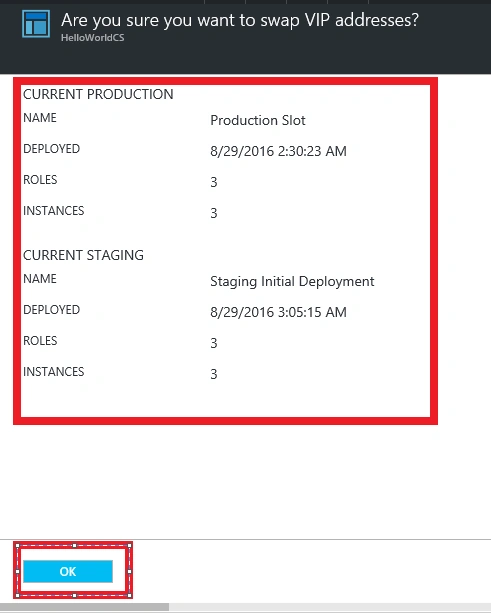
Task: Click the Production Slot name value
Action: [x=258, y=120]
